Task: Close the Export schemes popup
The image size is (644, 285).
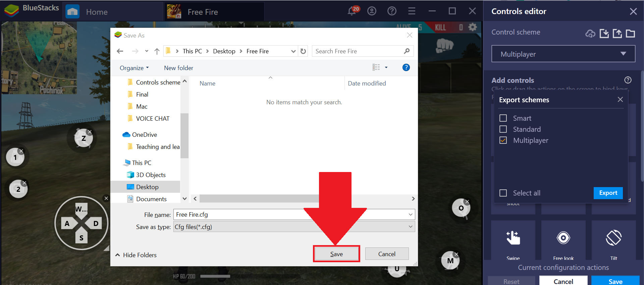Action: coord(620,100)
